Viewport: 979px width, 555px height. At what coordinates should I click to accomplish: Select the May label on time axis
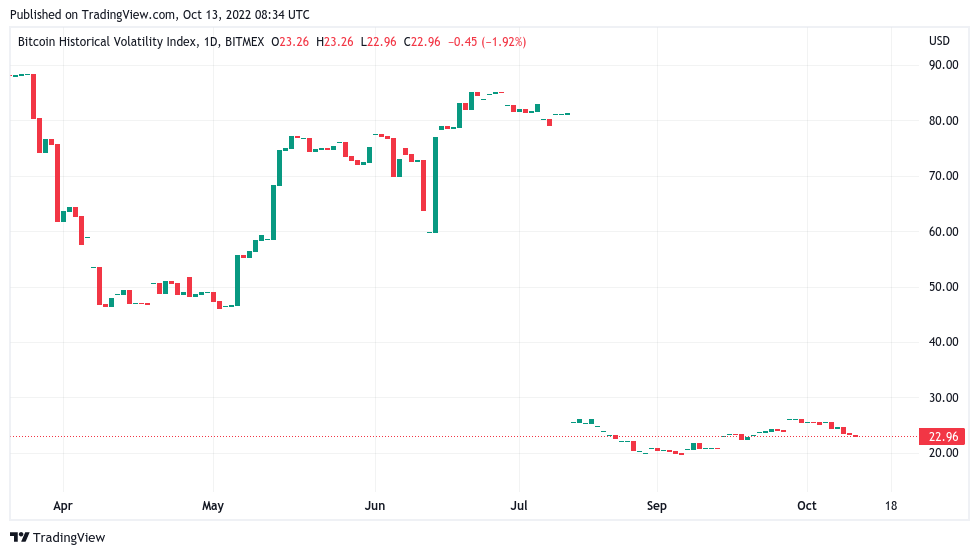[x=212, y=506]
